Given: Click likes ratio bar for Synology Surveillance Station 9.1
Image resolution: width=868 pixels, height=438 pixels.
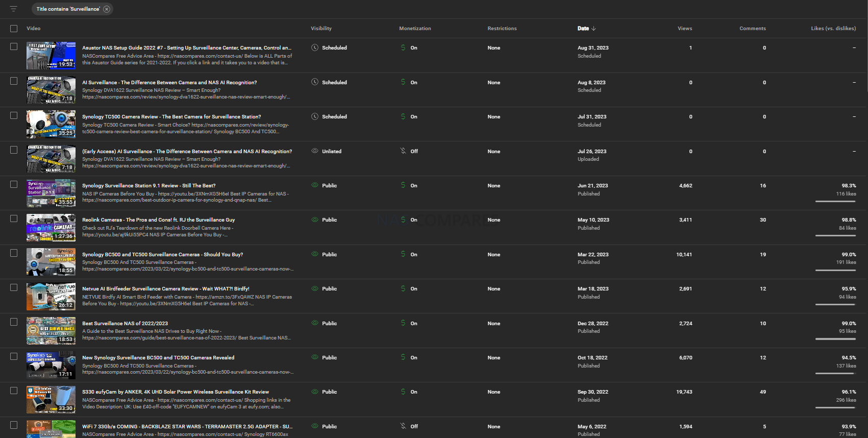Looking at the screenshot, I should click(835, 201).
